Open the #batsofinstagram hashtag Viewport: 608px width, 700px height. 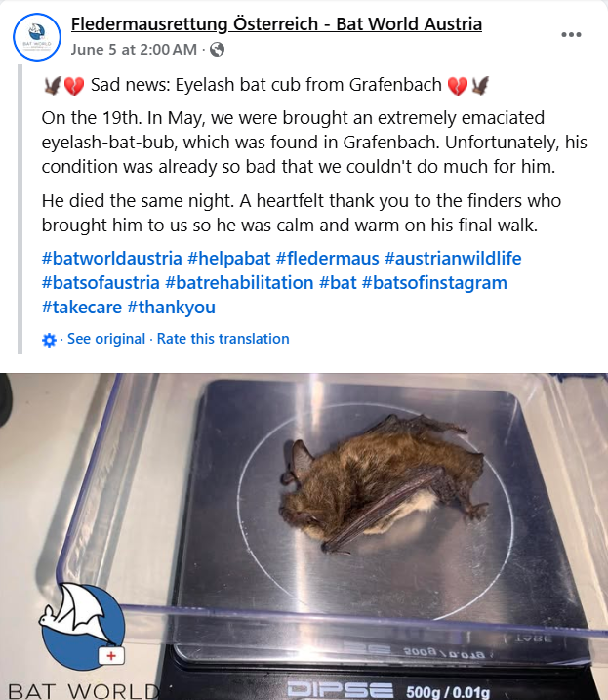(x=434, y=283)
